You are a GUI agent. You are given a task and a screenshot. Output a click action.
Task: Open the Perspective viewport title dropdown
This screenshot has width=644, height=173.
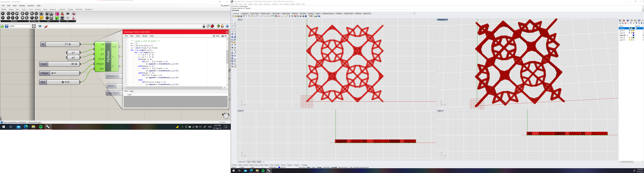click(x=447, y=19)
